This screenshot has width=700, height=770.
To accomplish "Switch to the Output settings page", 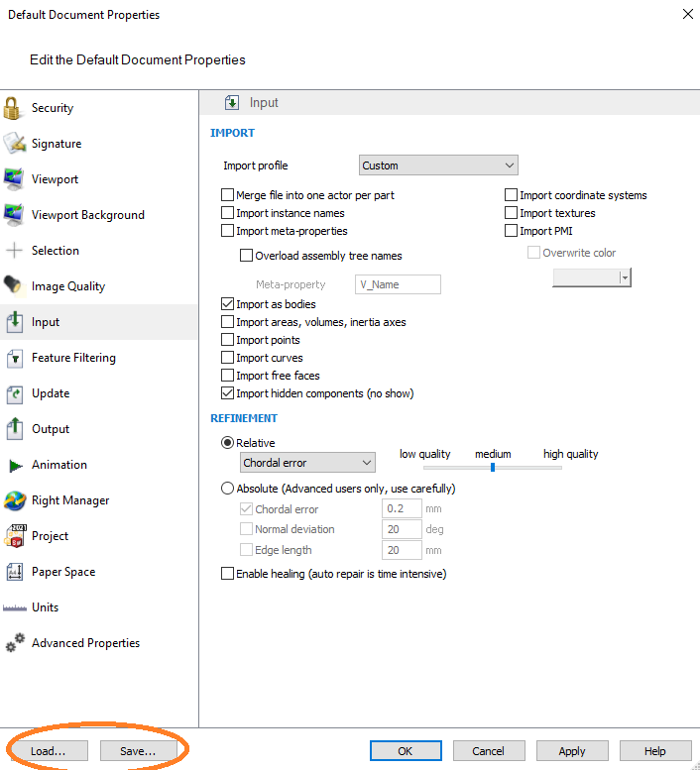I will coord(51,429).
